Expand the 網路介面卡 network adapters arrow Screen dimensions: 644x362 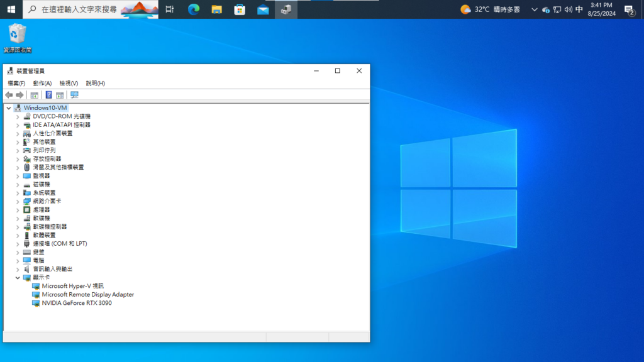point(18,202)
